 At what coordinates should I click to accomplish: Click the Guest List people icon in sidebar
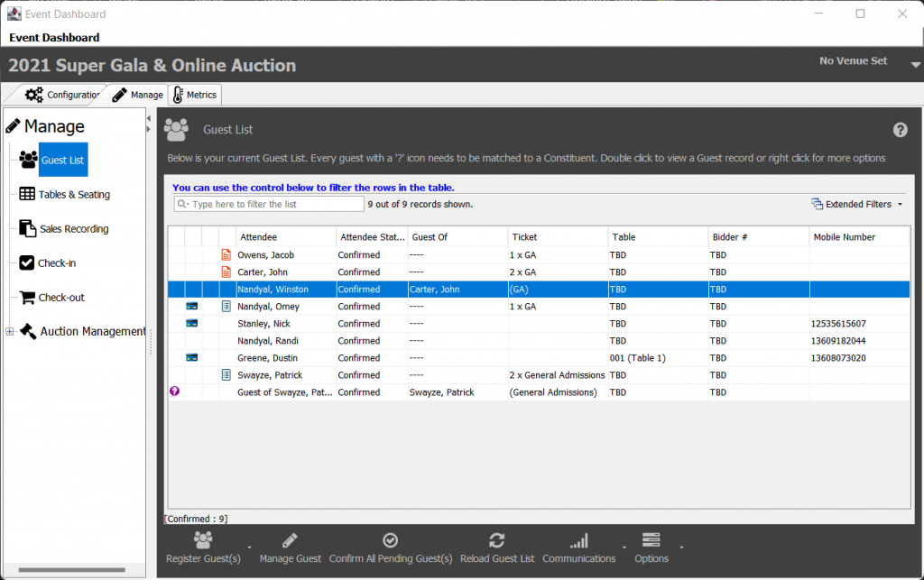click(28, 160)
